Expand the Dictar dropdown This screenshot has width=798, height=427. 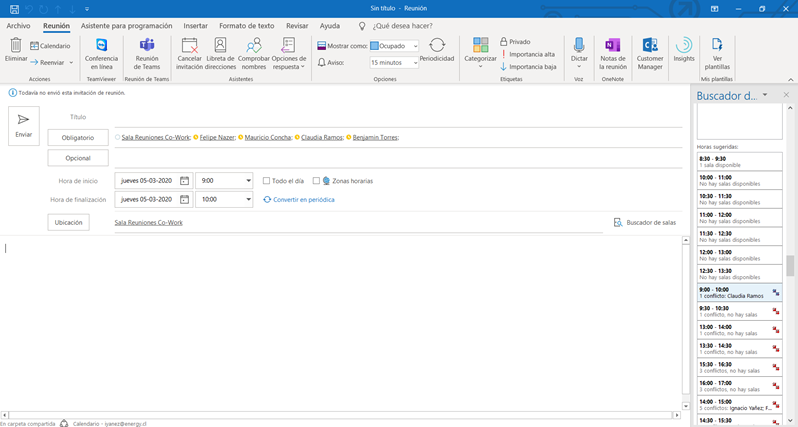(579, 66)
